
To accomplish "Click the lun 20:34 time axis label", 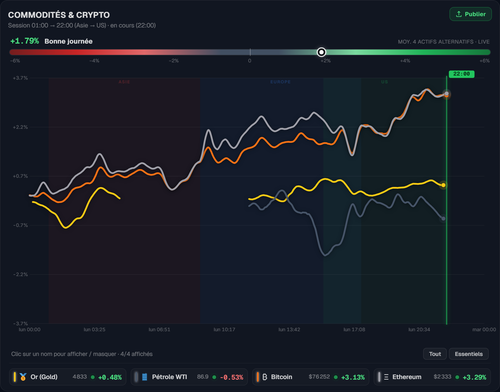I will pos(419,329).
